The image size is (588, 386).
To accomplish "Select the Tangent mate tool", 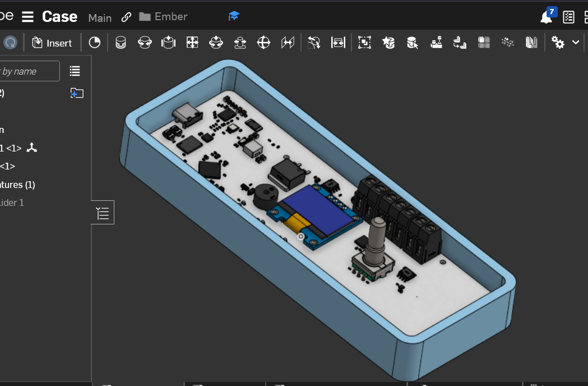I will point(314,43).
